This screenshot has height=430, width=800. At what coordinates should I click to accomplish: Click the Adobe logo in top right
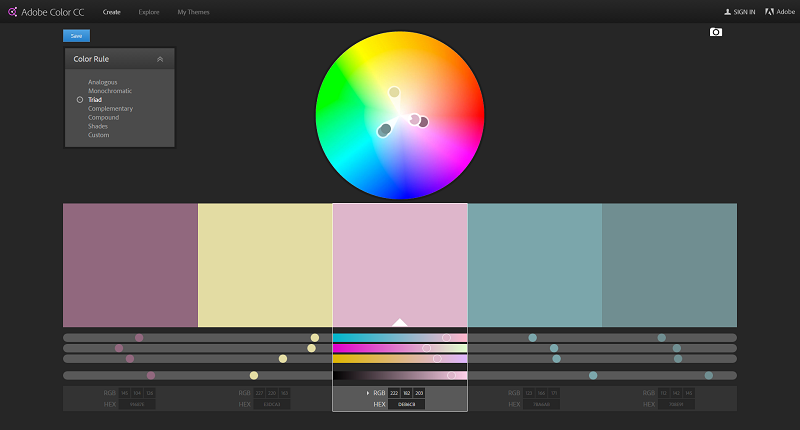coord(772,12)
